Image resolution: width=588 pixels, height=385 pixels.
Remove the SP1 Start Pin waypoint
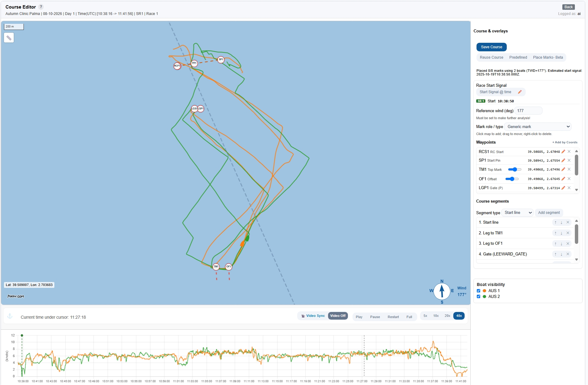tap(569, 160)
